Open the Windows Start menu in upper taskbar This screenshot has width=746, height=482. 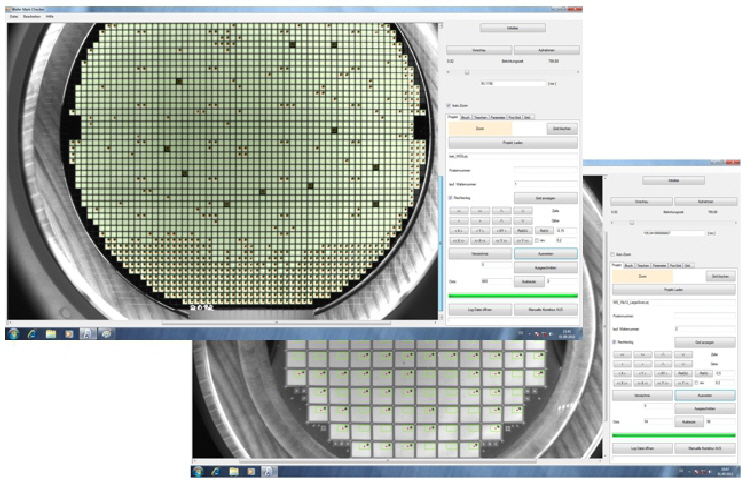pyautogui.click(x=14, y=333)
